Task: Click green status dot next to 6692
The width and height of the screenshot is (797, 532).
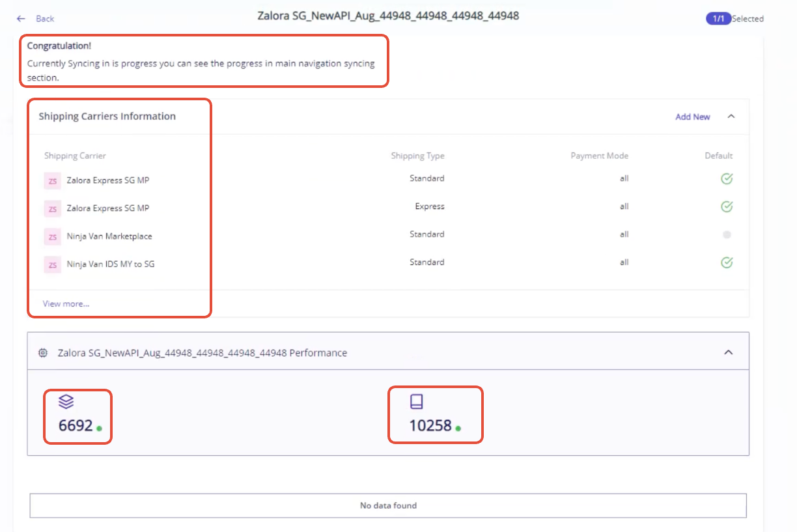Action: tap(99, 428)
